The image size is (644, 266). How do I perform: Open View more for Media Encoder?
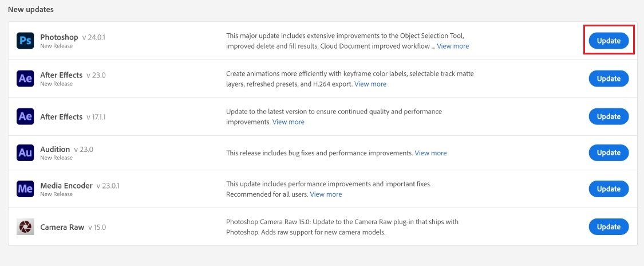(326, 194)
